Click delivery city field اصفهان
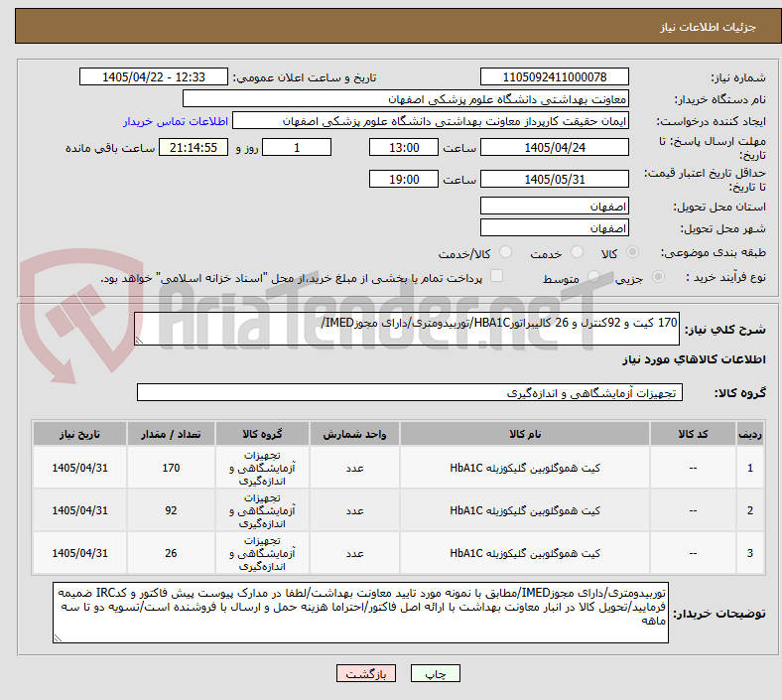782x700 pixels. (x=554, y=227)
